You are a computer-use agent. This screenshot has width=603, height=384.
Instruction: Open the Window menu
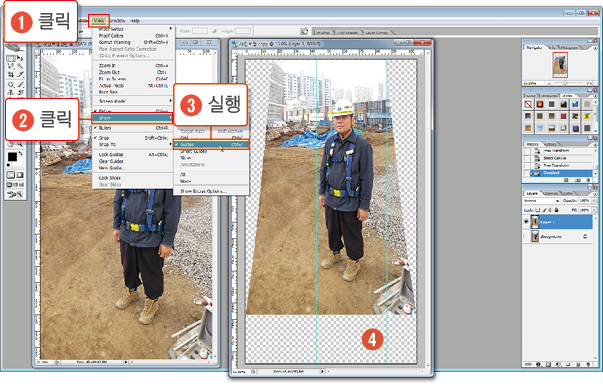click(x=117, y=21)
